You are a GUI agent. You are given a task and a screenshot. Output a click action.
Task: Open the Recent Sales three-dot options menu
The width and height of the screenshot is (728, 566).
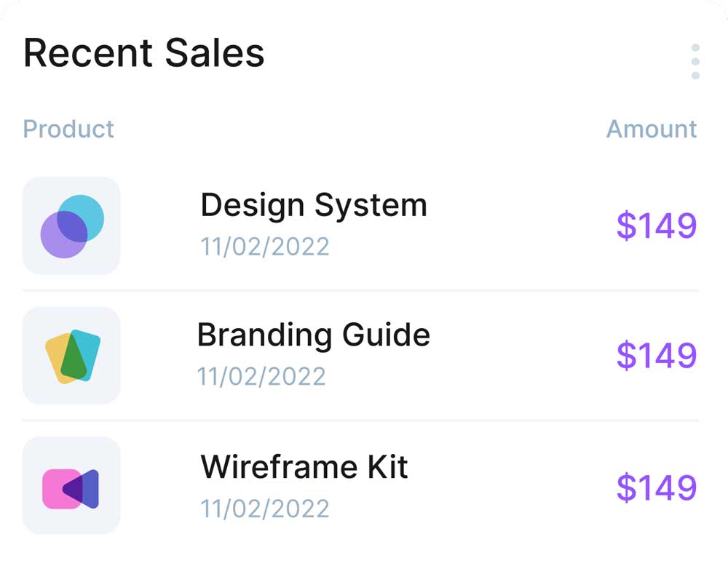(695, 62)
